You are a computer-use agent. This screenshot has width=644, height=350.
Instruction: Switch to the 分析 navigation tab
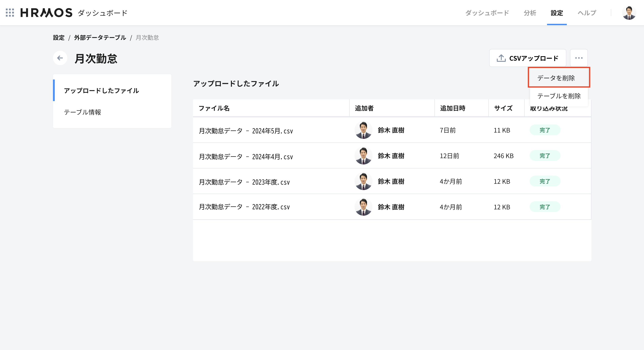(x=530, y=13)
